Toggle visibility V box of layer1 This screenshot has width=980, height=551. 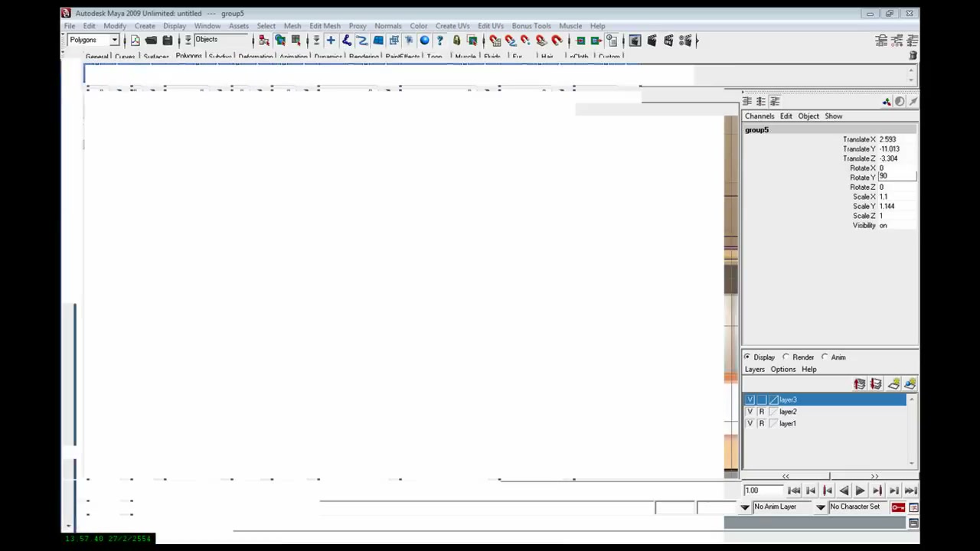[x=750, y=423]
